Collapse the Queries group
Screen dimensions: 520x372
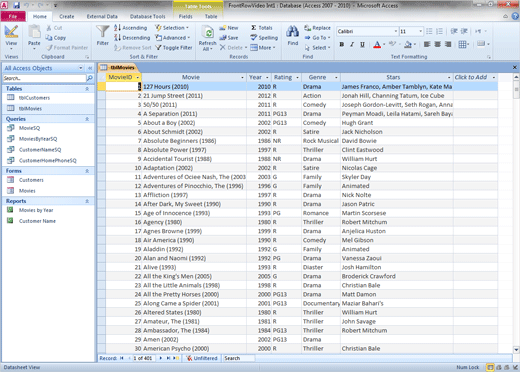coord(87,119)
